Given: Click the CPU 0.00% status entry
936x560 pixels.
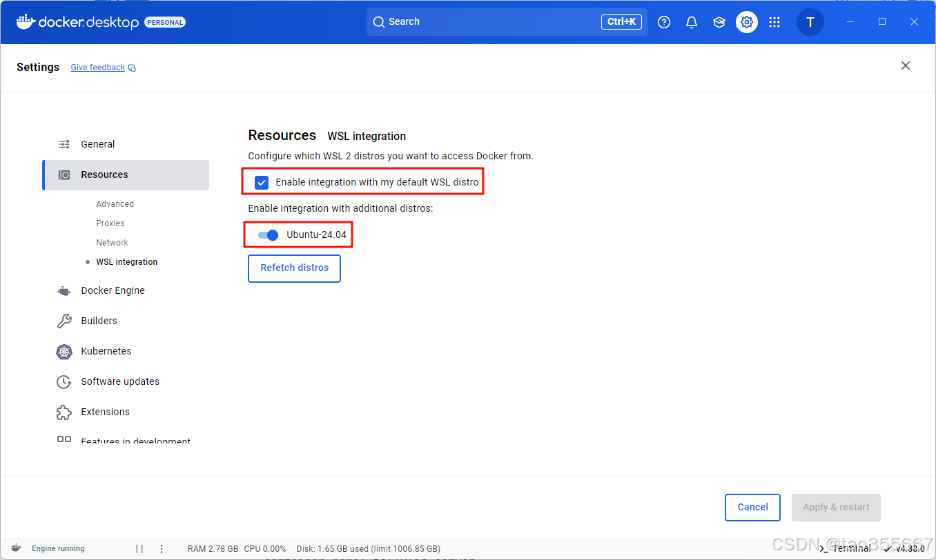Looking at the screenshot, I should (265, 549).
